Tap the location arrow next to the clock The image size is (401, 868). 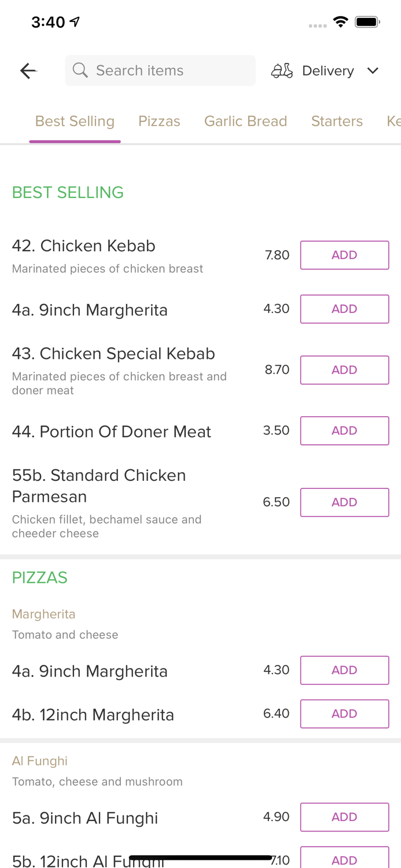click(x=75, y=20)
